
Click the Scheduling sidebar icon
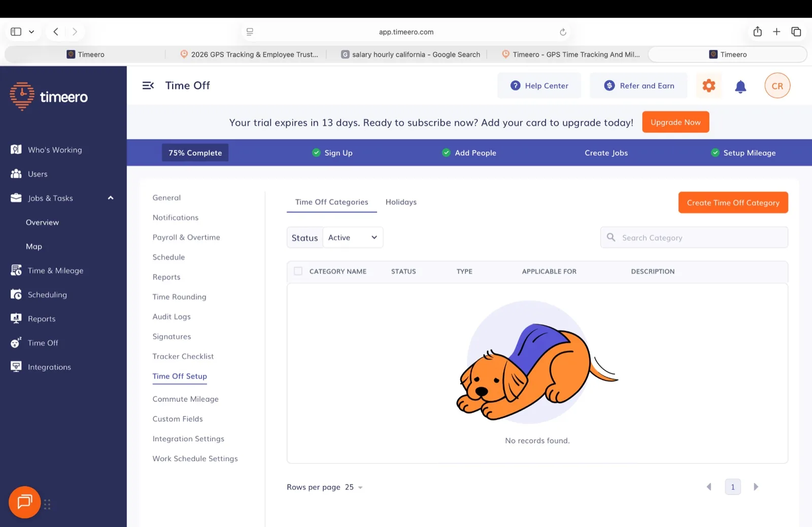click(x=16, y=294)
